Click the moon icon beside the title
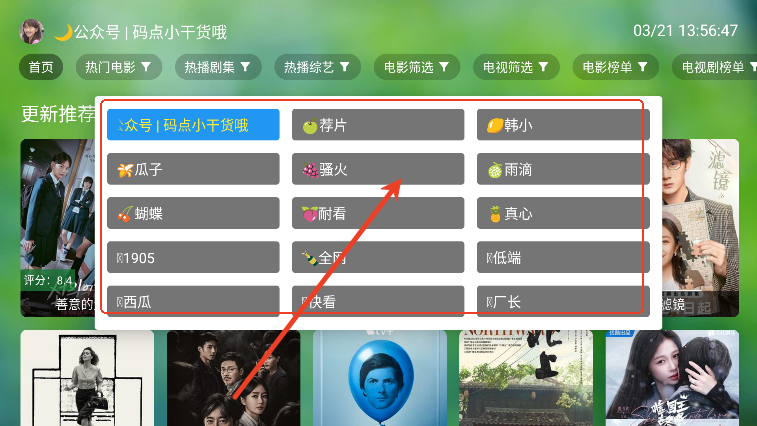The width and height of the screenshot is (757, 426). 63,32
